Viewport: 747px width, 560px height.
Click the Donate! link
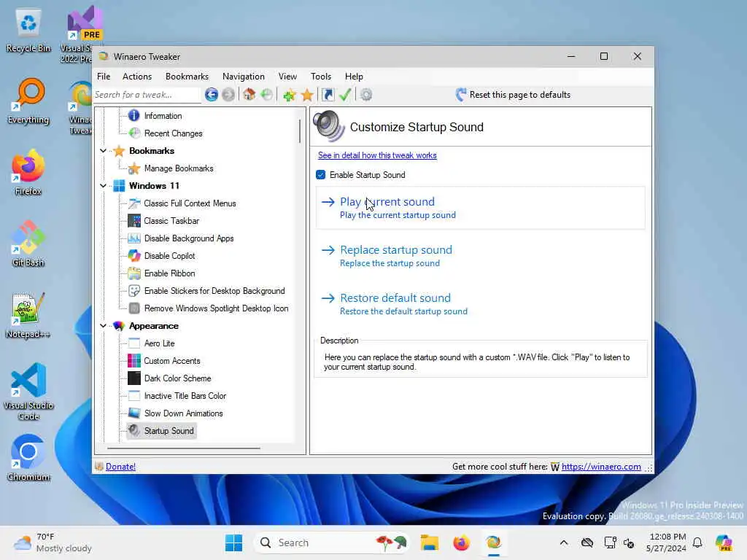tap(120, 467)
